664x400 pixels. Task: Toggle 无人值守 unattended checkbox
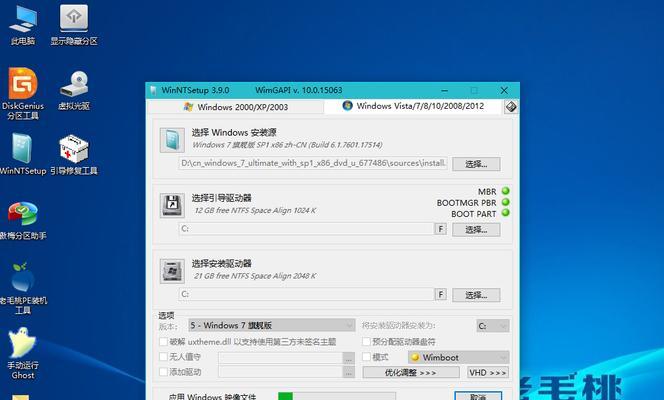163,356
